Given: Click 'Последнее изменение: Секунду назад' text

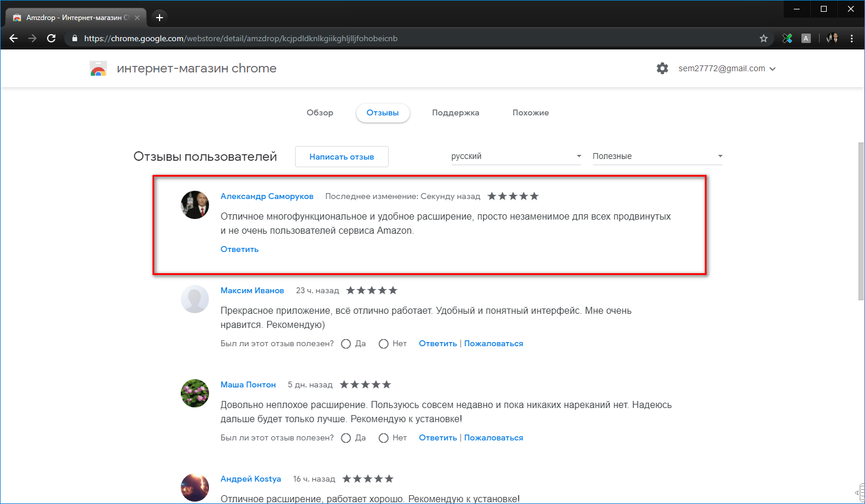Looking at the screenshot, I should point(403,196).
